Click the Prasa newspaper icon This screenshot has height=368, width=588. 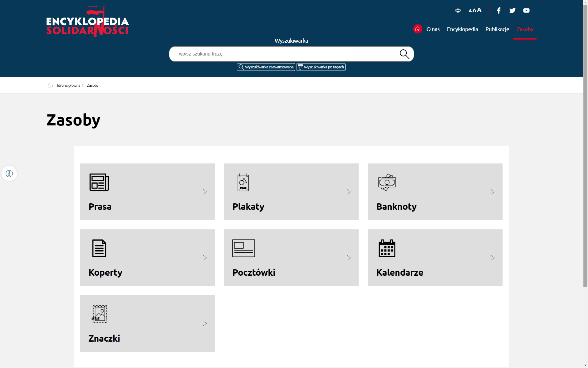[99, 182]
